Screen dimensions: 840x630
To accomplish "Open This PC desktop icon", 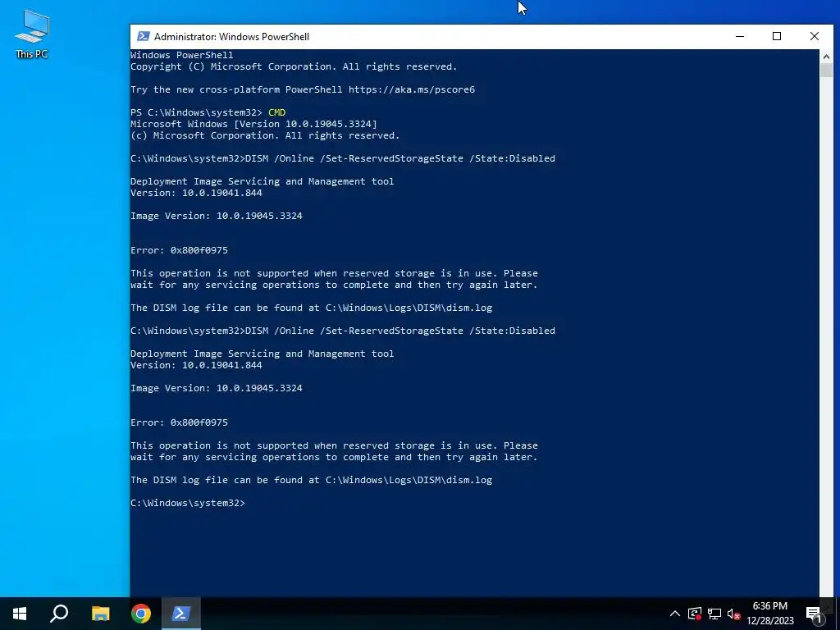I will click(32, 34).
